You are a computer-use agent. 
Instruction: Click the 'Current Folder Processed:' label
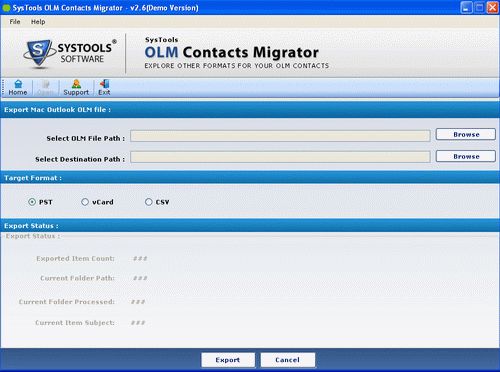pos(67,302)
